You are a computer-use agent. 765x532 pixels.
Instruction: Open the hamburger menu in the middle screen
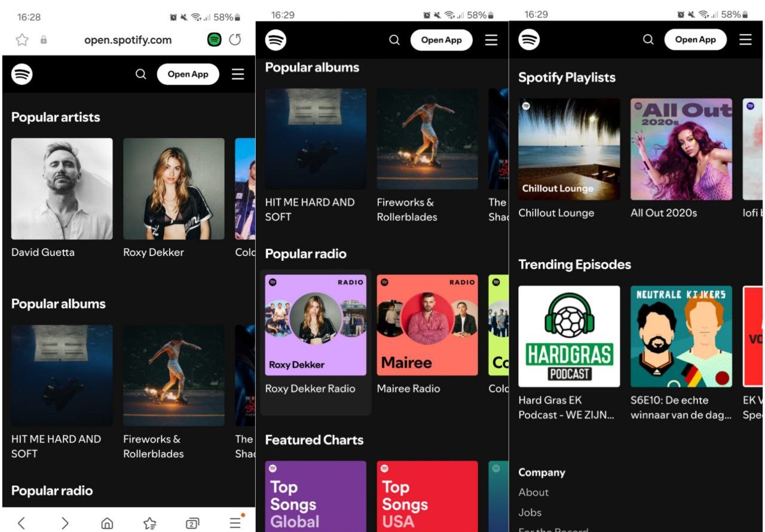(x=491, y=40)
